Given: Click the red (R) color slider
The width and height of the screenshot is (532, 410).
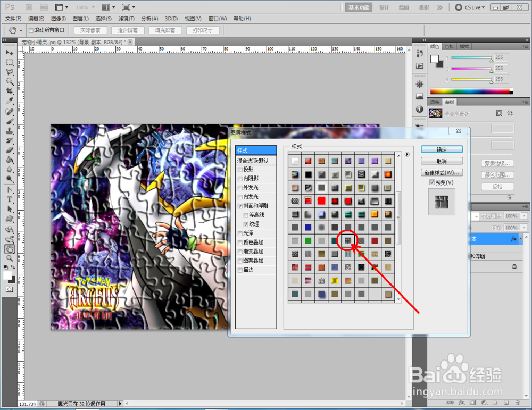Looking at the screenshot, I should tap(471, 58).
